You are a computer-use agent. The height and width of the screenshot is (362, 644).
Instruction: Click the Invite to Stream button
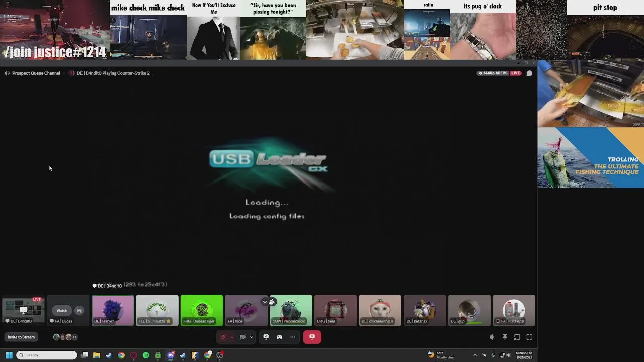pos(21,337)
